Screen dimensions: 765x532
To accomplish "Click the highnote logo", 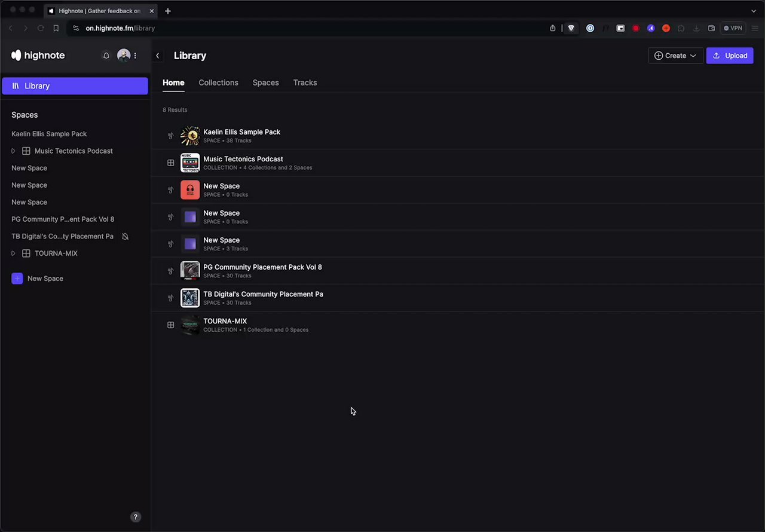I will coord(38,55).
